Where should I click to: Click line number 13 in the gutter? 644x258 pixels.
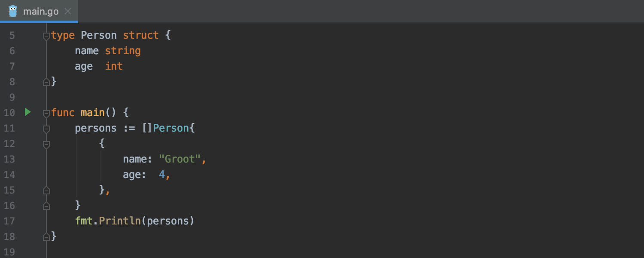(x=9, y=159)
